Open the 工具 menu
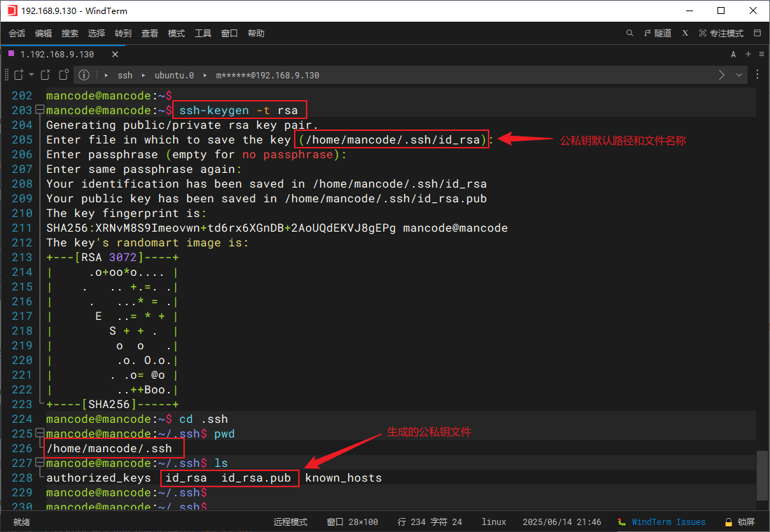Viewport: 770px width, 532px height. (x=203, y=33)
